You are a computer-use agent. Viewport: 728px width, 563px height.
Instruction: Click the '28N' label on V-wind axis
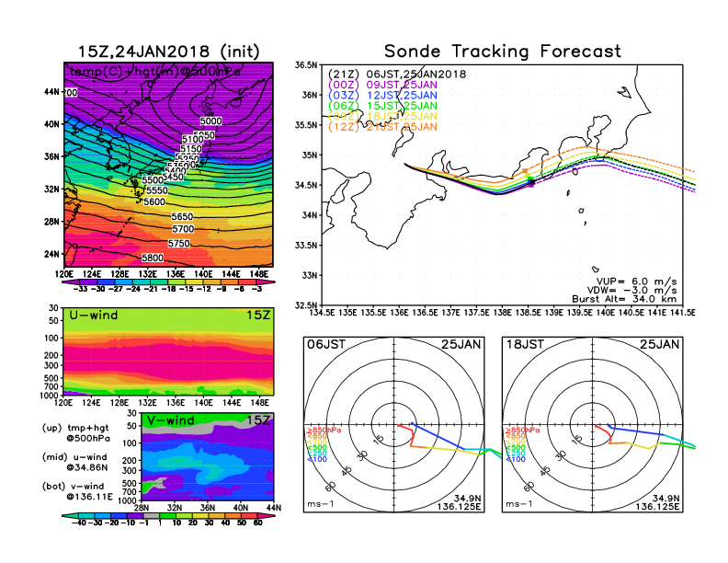141,508
